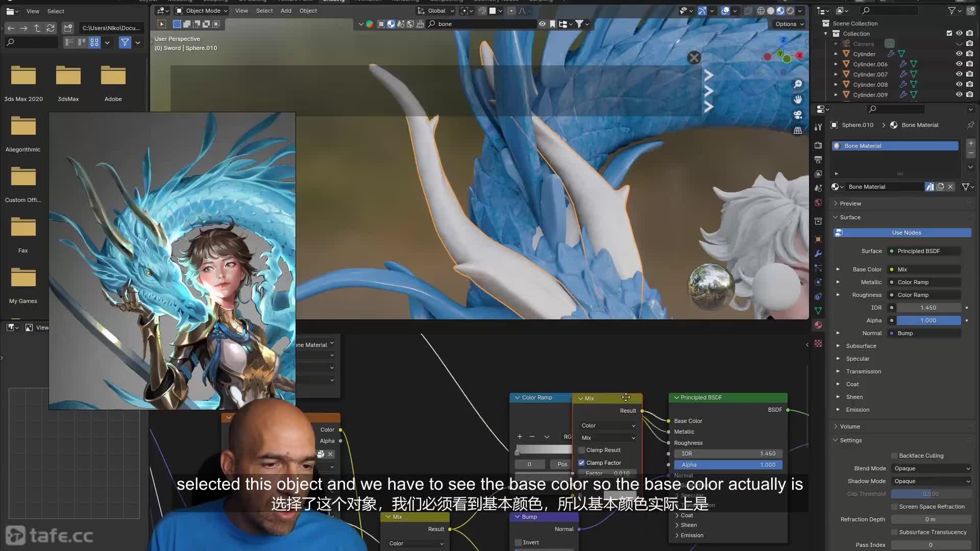Expand the Volume panel
The image size is (980, 551).
850,427
